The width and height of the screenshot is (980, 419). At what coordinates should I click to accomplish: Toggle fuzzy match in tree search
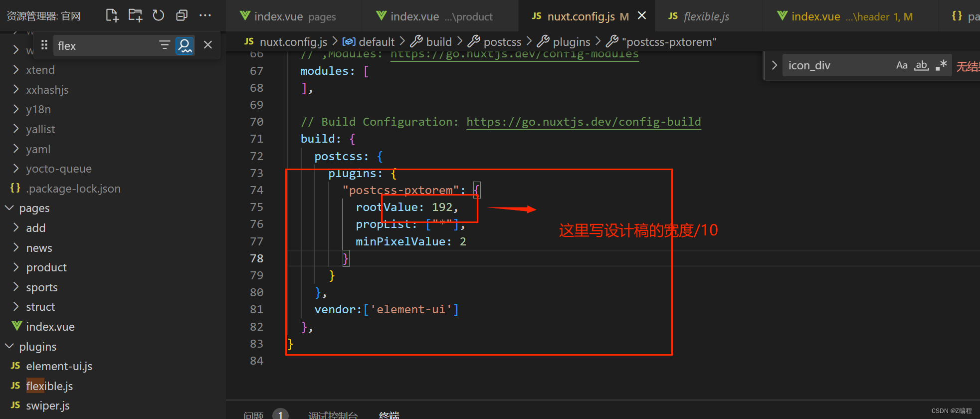185,45
